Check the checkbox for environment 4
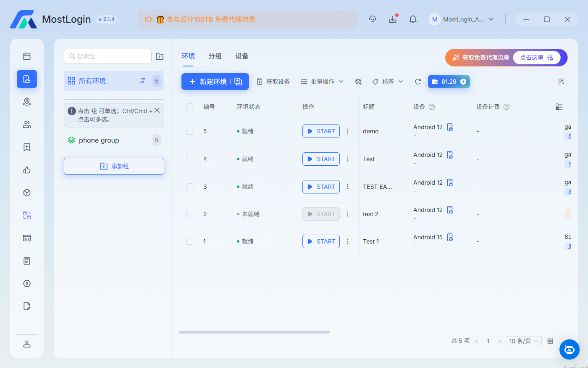Viewport: 588px width, 368px height. pos(190,159)
